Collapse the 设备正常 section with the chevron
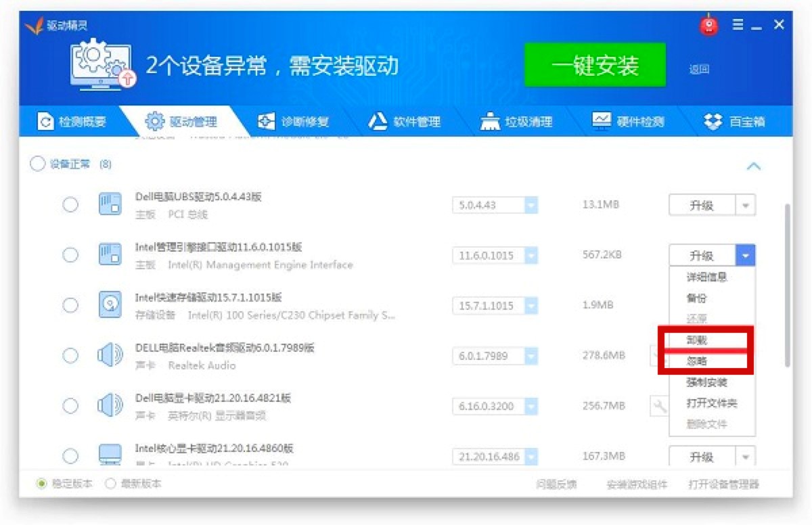Viewport: 812px width, 525px height. (x=754, y=166)
